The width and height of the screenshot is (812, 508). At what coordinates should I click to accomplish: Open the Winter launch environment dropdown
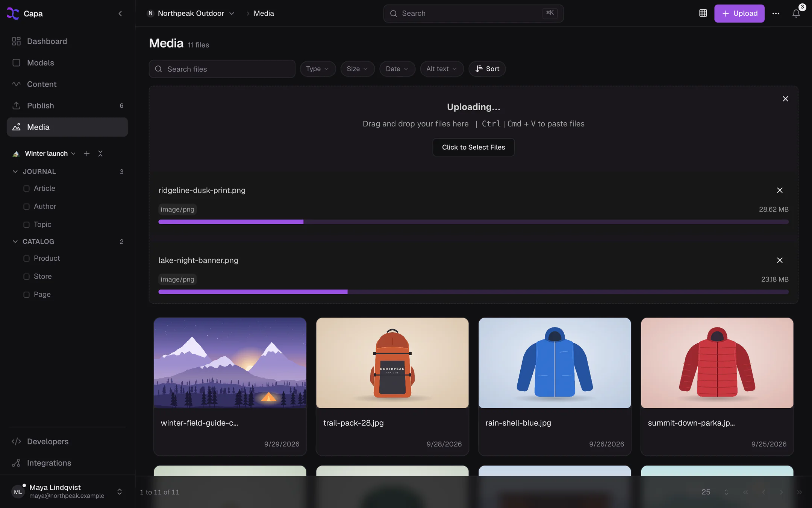point(44,154)
